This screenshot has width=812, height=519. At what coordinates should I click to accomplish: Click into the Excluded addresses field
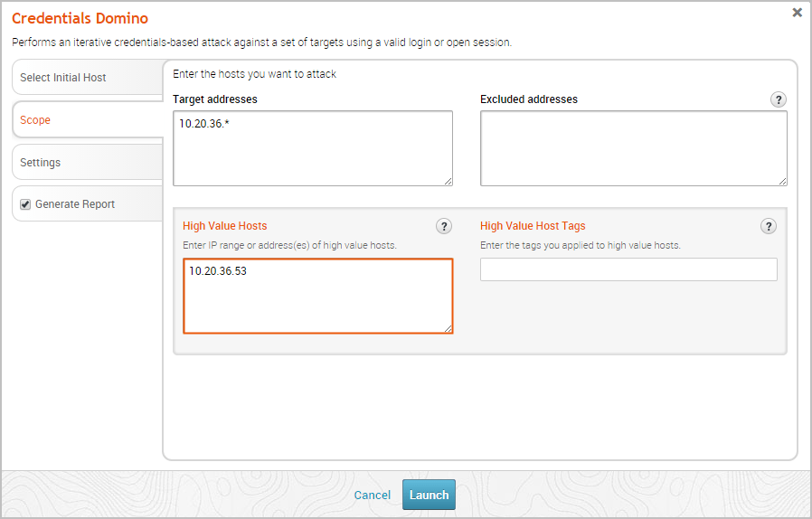click(x=633, y=148)
